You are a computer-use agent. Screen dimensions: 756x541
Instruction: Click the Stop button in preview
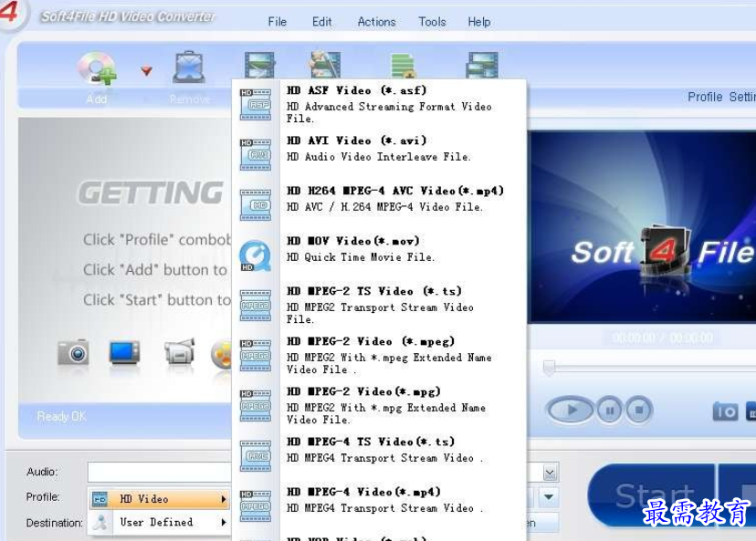[639, 411]
